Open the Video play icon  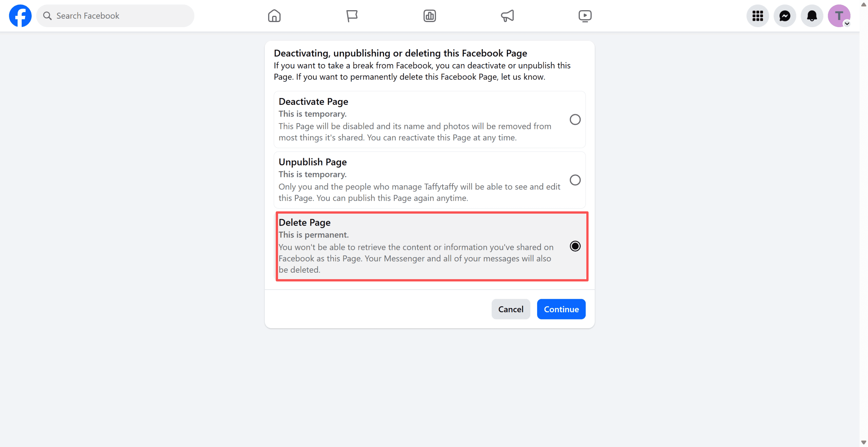click(x=585, y=16)
